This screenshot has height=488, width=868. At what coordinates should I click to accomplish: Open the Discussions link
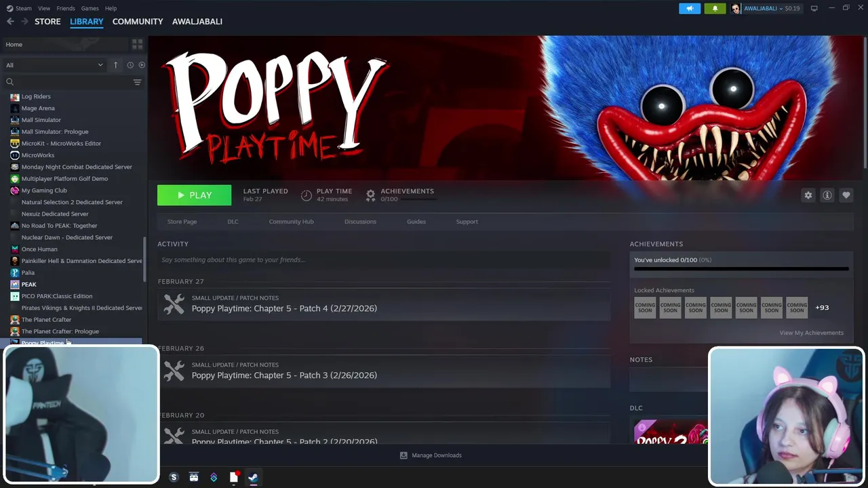[360, 222]
